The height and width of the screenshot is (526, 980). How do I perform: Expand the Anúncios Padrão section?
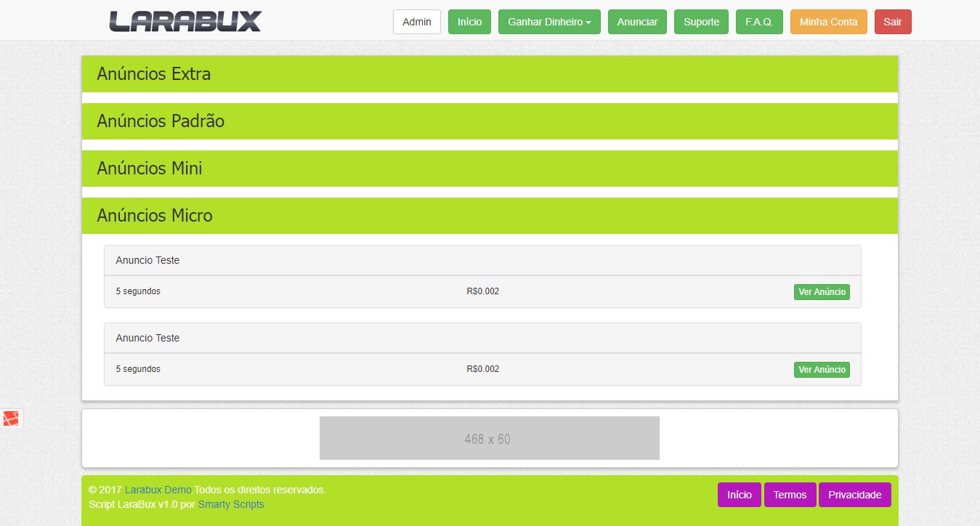490,121
